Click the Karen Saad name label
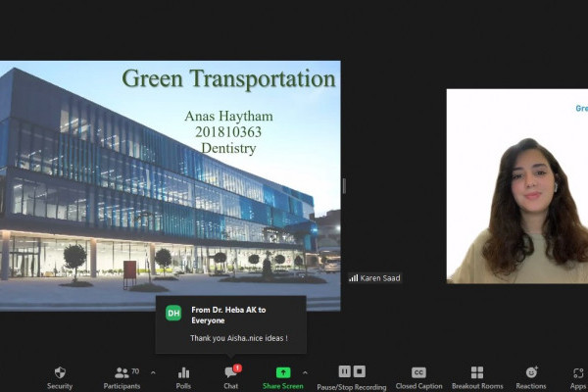This screenshot has height=392, width=588. [379, 277]
